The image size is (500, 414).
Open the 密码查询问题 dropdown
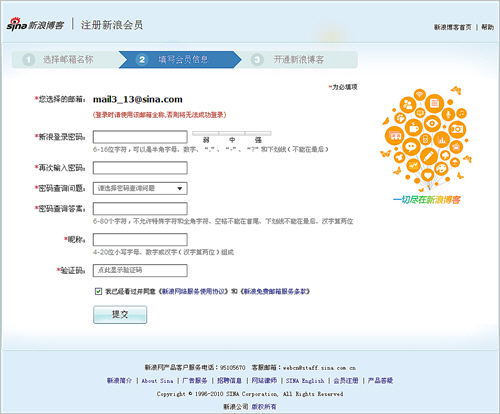coord(140,188)
